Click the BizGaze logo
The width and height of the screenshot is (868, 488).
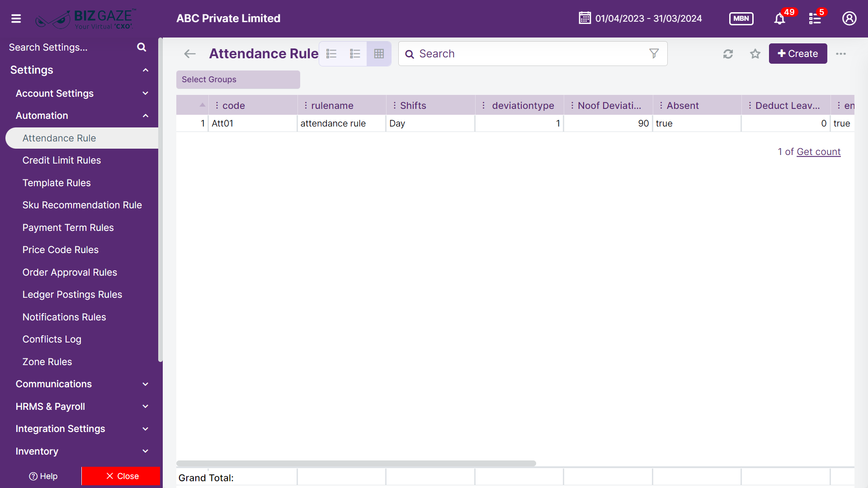tap(85, 19)
